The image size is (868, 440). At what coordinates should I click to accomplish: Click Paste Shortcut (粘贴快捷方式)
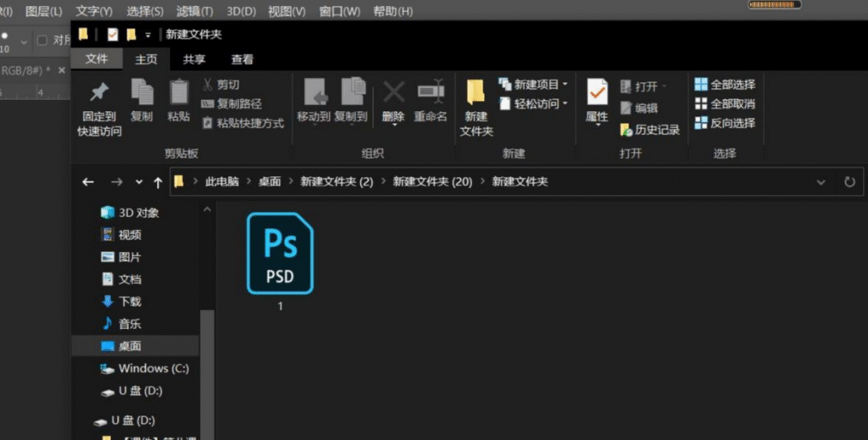coord(242,123)
